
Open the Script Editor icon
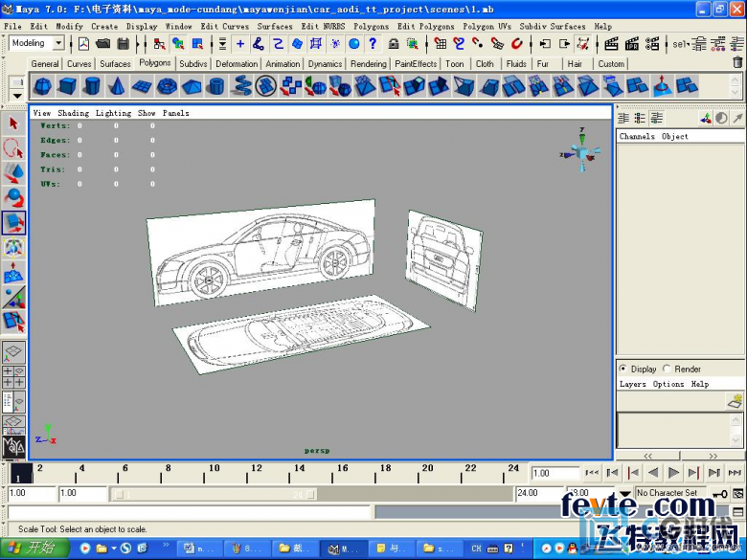tap(737, 512)
